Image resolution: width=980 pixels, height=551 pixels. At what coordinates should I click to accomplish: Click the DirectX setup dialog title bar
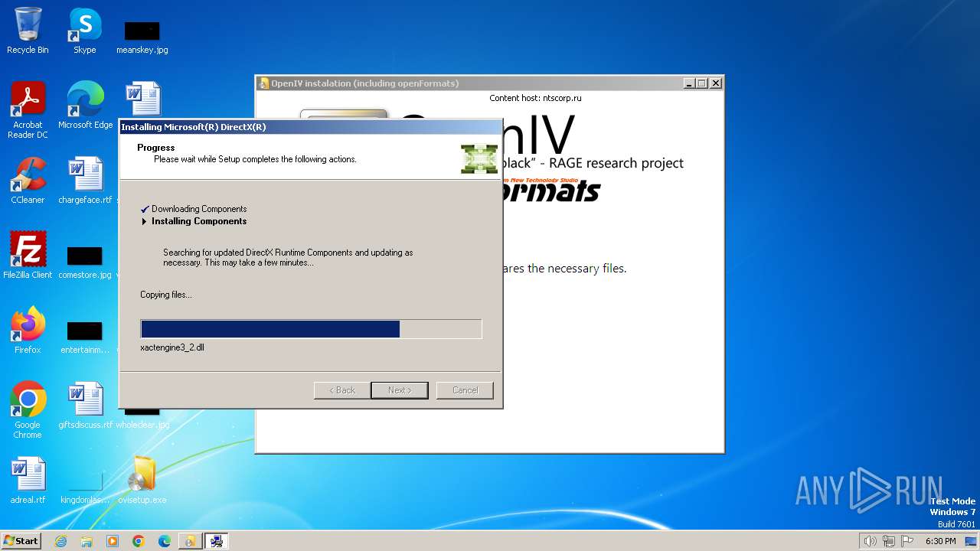click(x=310, y=127)
